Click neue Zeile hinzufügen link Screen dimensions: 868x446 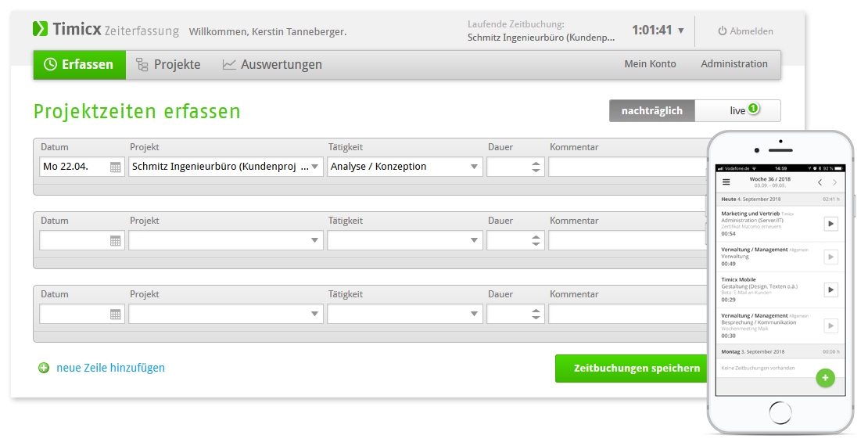pos(111,368)
